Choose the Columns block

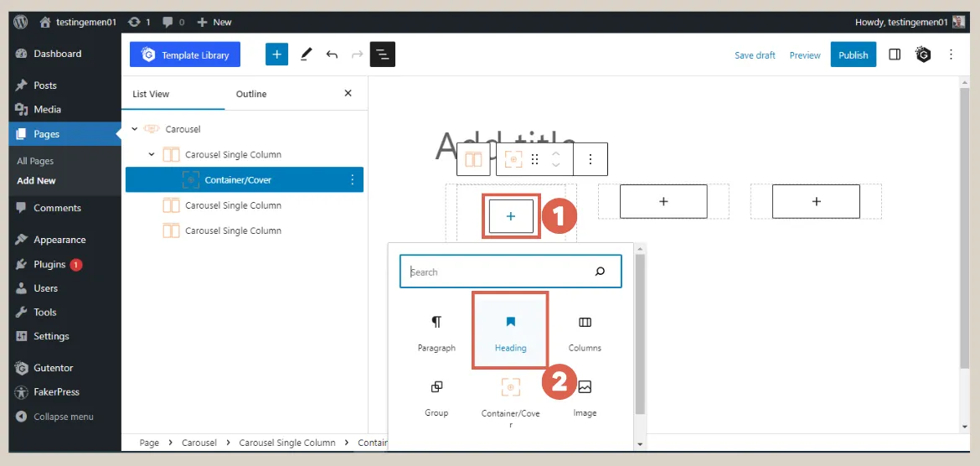point(585,330)
